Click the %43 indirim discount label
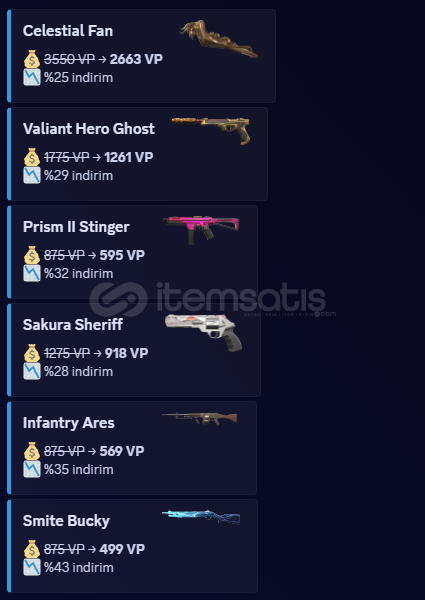Screen dimensions: 425x600 point(79,567)
